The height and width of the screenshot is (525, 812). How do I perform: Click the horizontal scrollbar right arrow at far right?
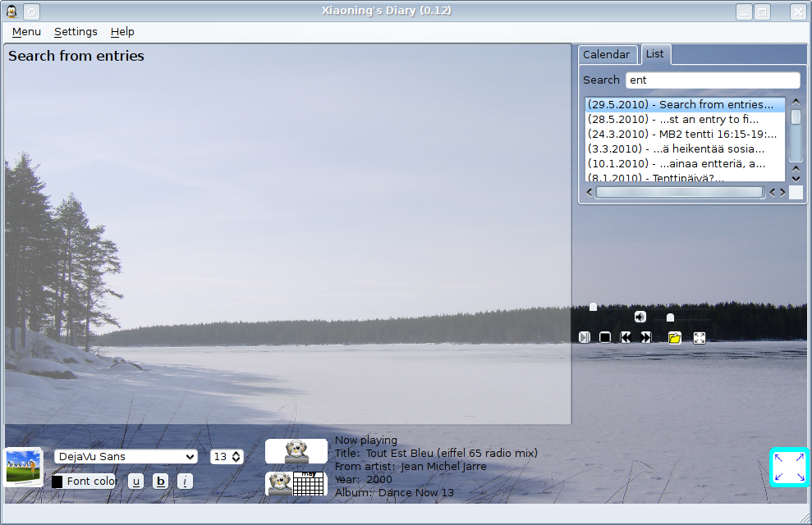[782, 193]
